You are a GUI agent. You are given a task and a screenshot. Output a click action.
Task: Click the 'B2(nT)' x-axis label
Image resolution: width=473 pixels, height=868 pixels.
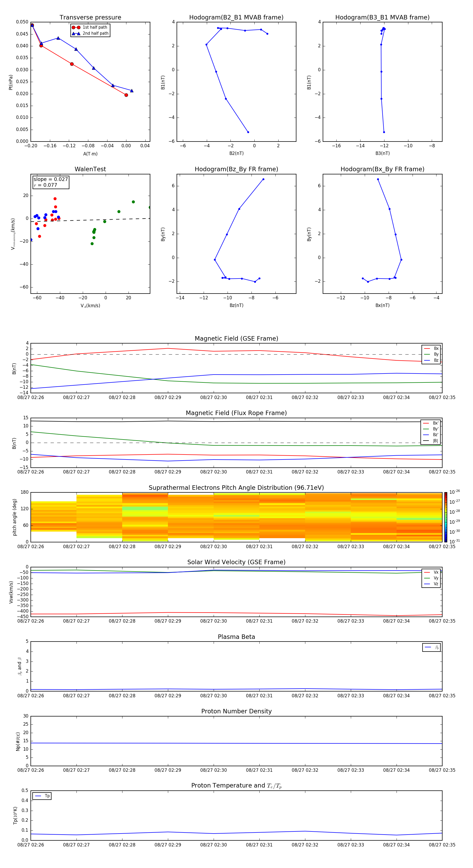click(236, 153)
